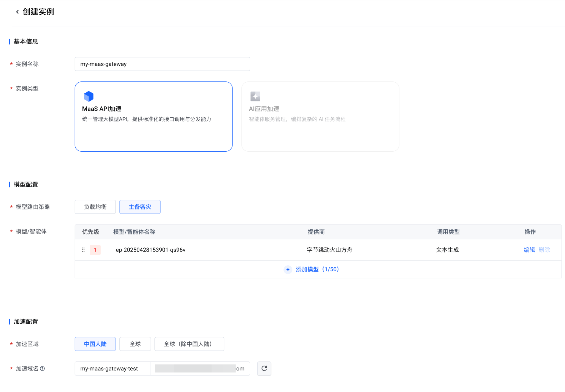Click the gray AI应用加速 sparkle icon
The height and width of the screenshot is (392, 565).
[x=255, y=96]
